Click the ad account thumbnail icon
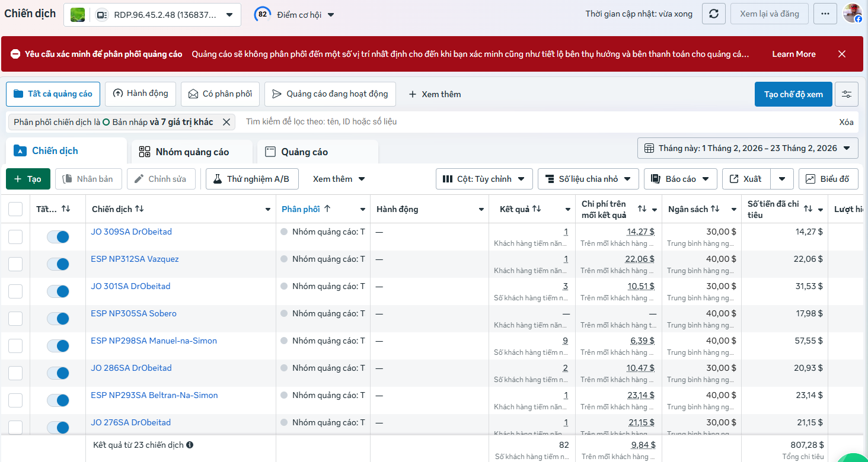 pos(78,15)
